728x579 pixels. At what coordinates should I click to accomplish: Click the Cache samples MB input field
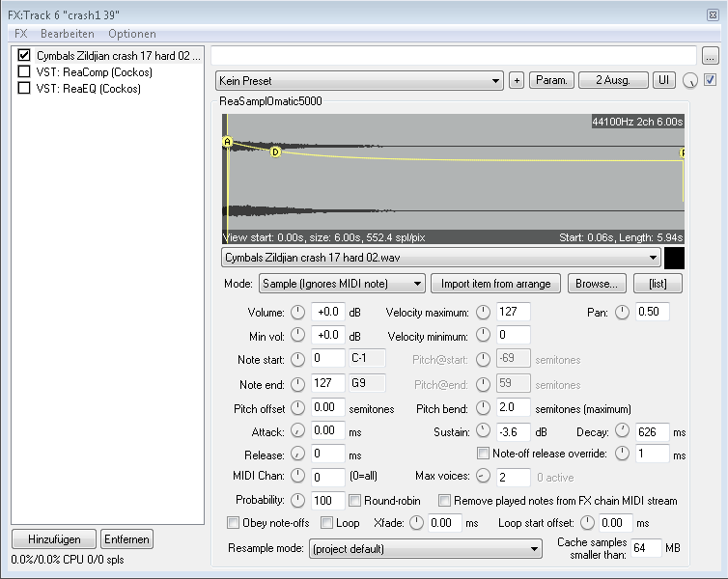point(646,548)
